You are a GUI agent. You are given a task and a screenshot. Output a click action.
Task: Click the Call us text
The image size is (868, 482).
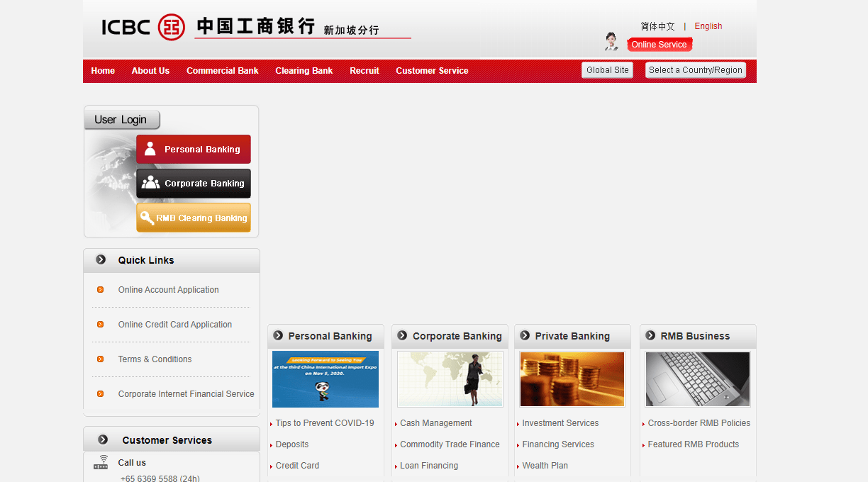point(132,463)
